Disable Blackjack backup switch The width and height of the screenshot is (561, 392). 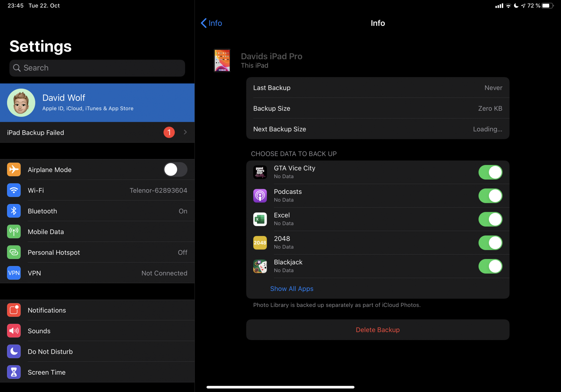click(x=490, y=266)
